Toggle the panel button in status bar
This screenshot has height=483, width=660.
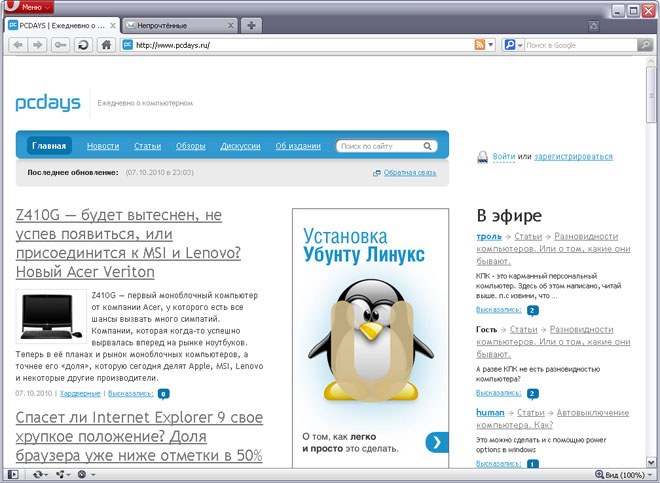pyautogui.click(x=13, y=475)
